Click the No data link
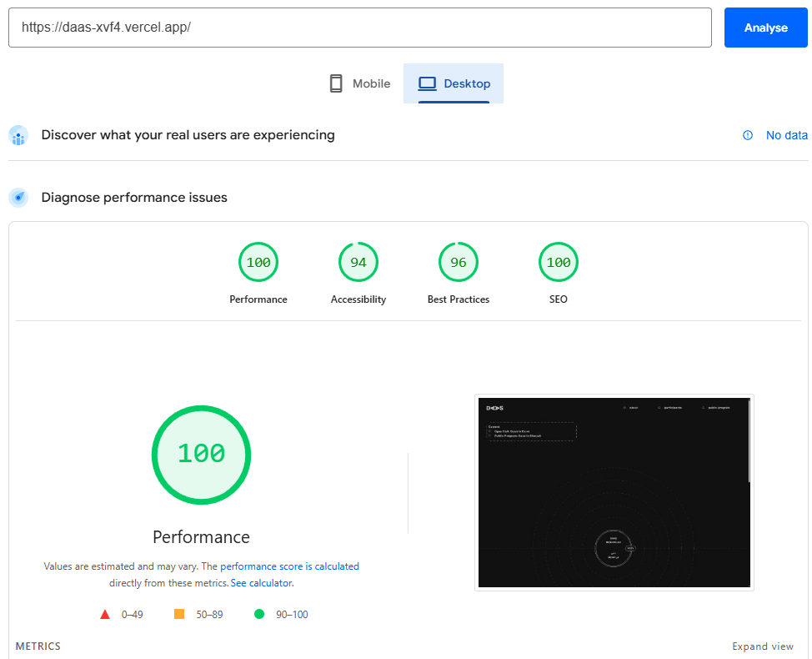The image size is (812, 659). [x=786, y=134]
